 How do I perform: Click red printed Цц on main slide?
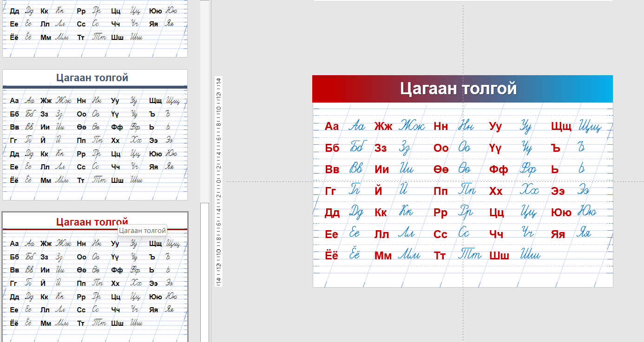[497, 213]
